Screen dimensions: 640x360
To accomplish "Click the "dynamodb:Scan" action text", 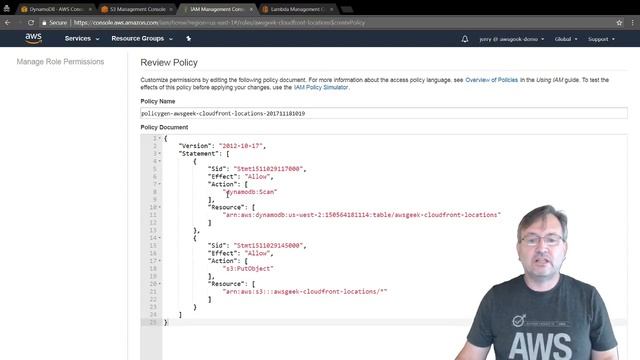I will coord(250,192).
